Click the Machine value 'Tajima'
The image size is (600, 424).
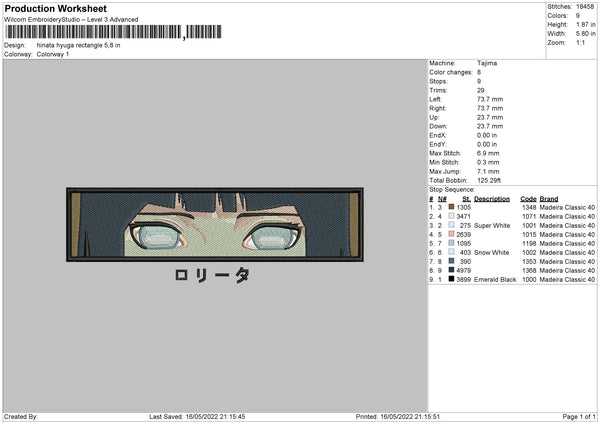(x=487, y=63)
